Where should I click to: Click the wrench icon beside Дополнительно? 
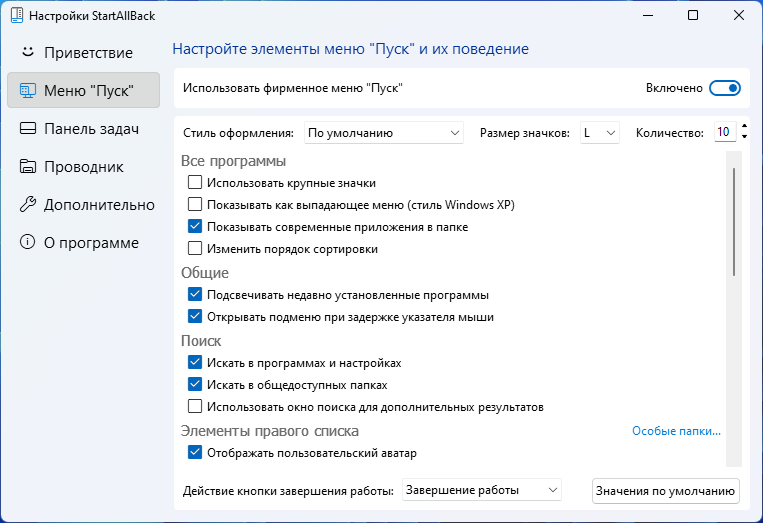pyautogui.click(x=28, y=205)
